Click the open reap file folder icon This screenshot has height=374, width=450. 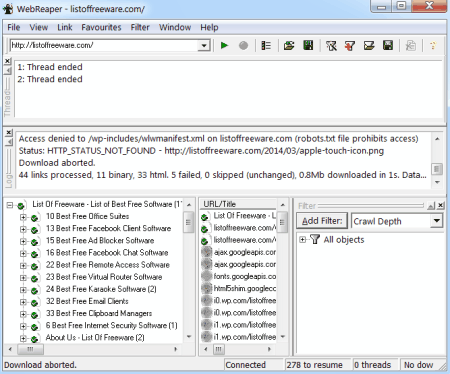pos(289,45)
